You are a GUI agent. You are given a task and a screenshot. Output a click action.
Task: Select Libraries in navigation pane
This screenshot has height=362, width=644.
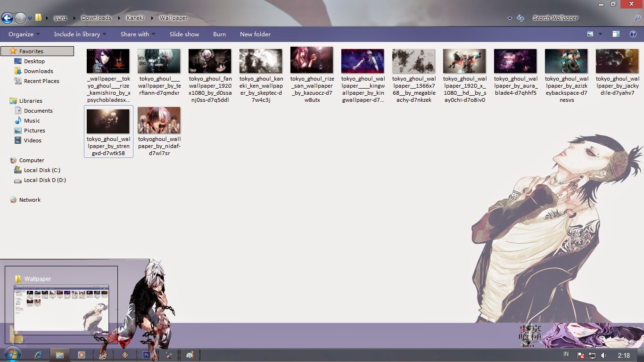coord(31,101)
